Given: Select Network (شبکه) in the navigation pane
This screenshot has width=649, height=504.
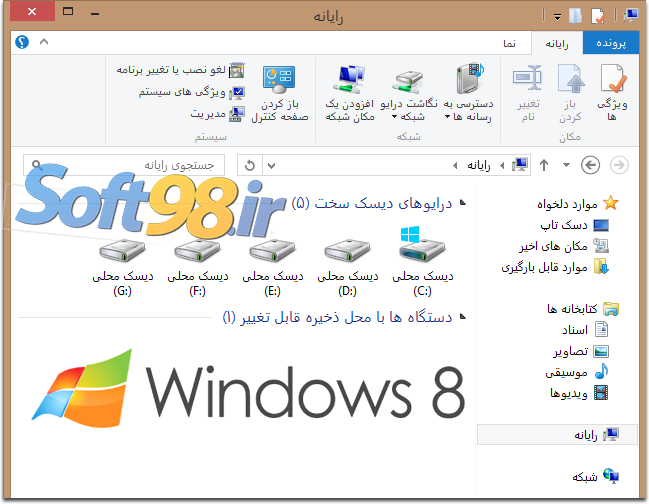Looking at the screenshot, I should click(596, 476).
